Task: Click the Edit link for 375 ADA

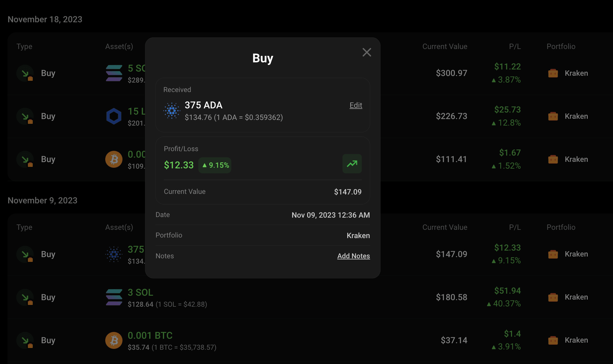Action: pos(356,105)
